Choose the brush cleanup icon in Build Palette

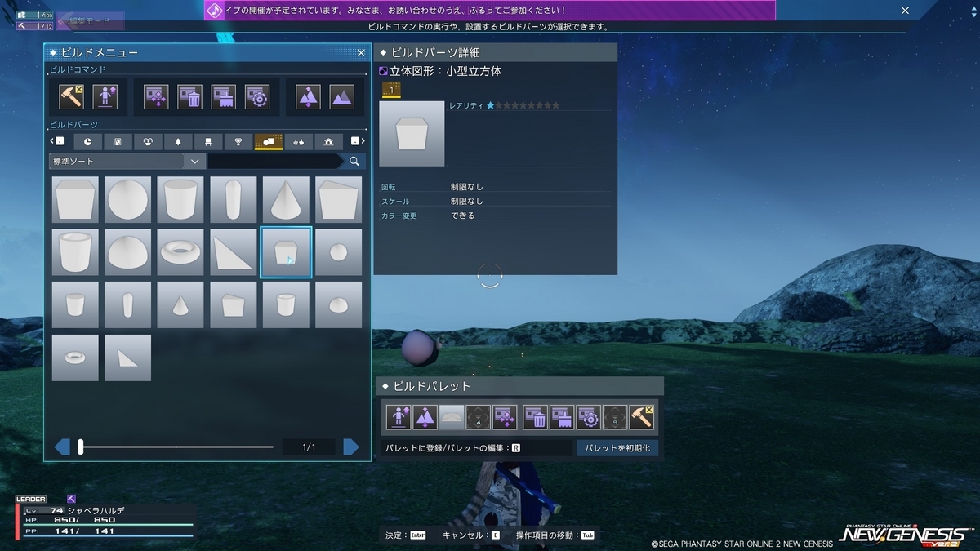(x=562, y=418)
